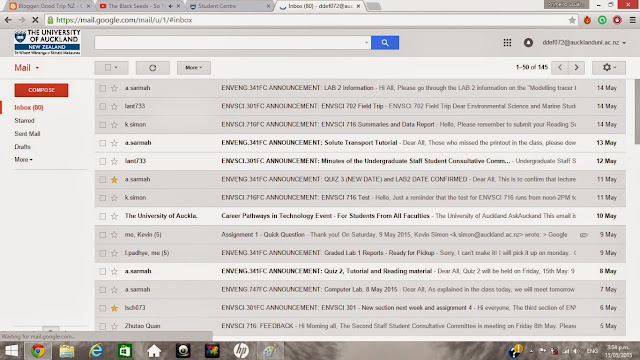Open the Chrome menu hamburger icon
The width and height of the screenshot is (640, 360).
click(632, 20)
